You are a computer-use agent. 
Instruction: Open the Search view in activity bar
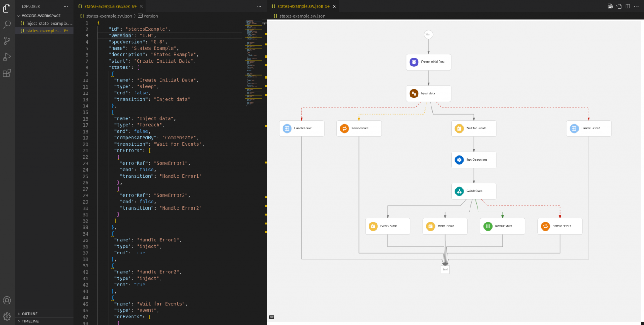[x=7, y=24]
